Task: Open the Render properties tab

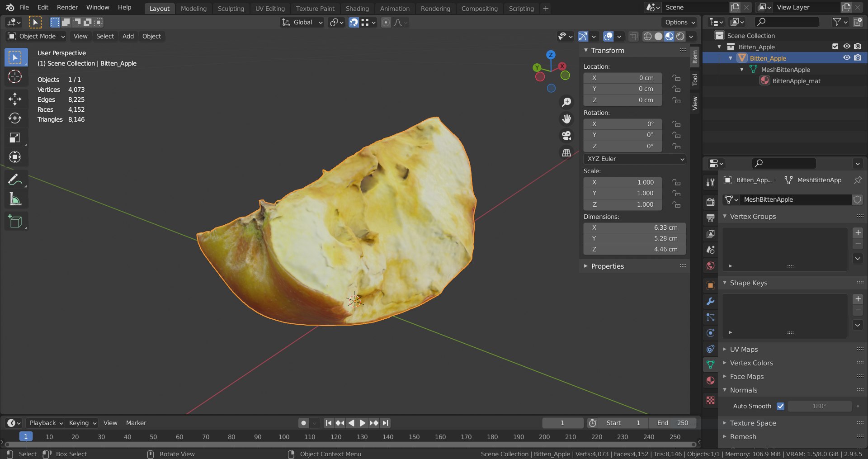Action: click(x=710, y=202)
